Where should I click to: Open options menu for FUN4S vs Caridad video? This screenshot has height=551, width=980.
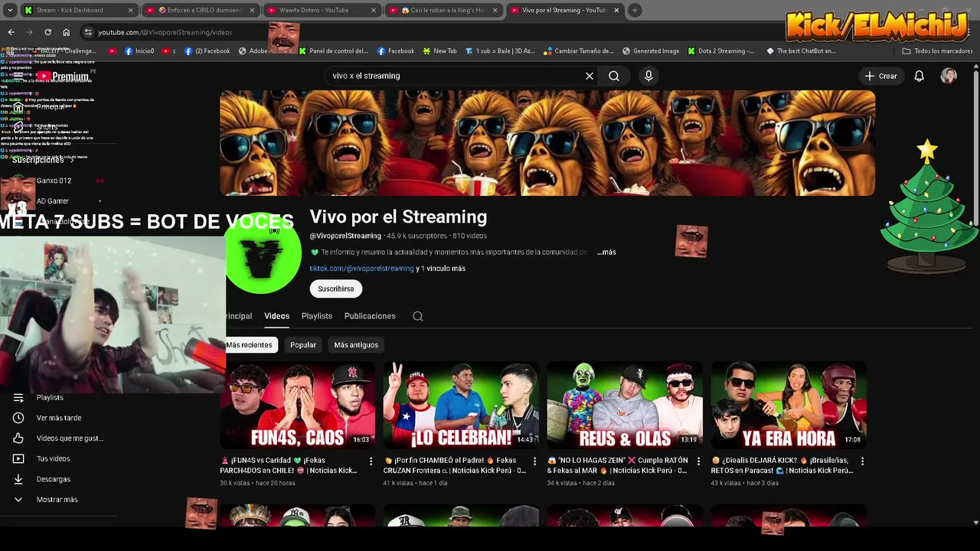click(371, 461)
